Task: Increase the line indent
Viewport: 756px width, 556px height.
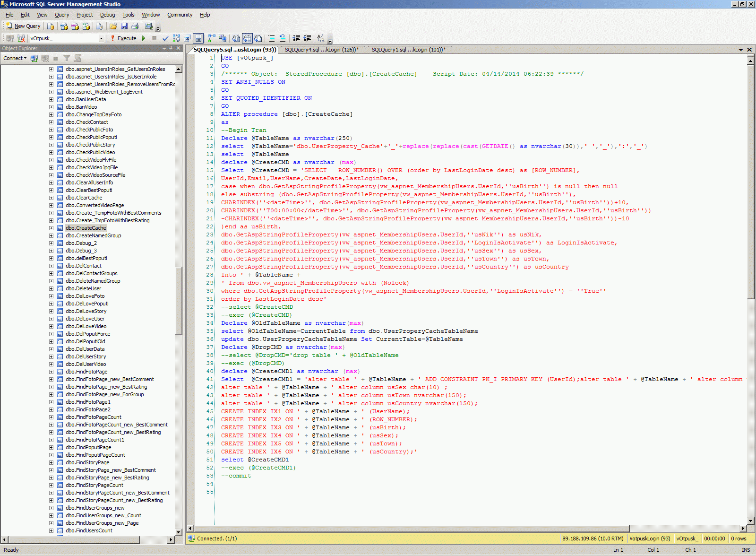Action: (x=308, y=38)
